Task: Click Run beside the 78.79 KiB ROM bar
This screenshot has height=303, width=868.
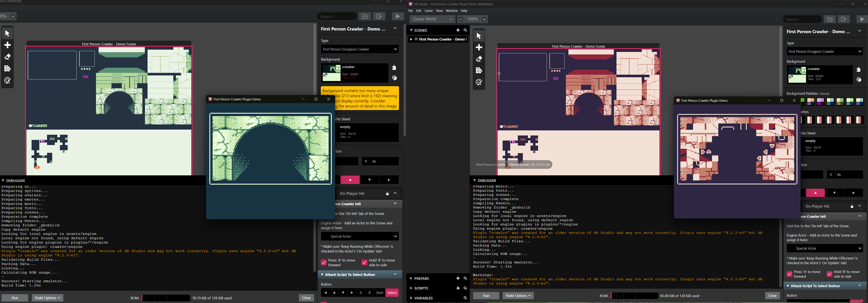Action: click(15, 298)
